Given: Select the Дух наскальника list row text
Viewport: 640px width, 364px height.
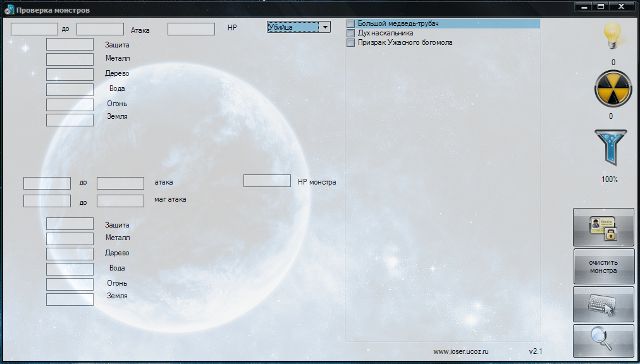Looking at the screenshot, I should (385, 33).
